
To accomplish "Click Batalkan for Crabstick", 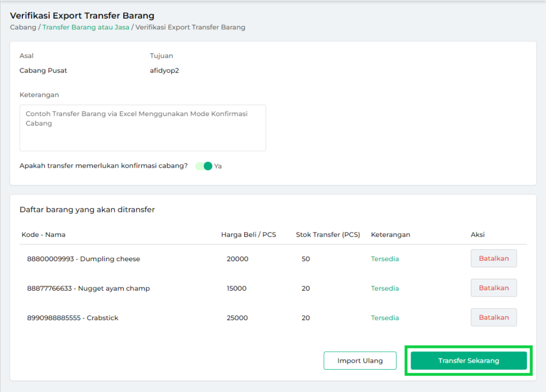I will tap(493, 317).
